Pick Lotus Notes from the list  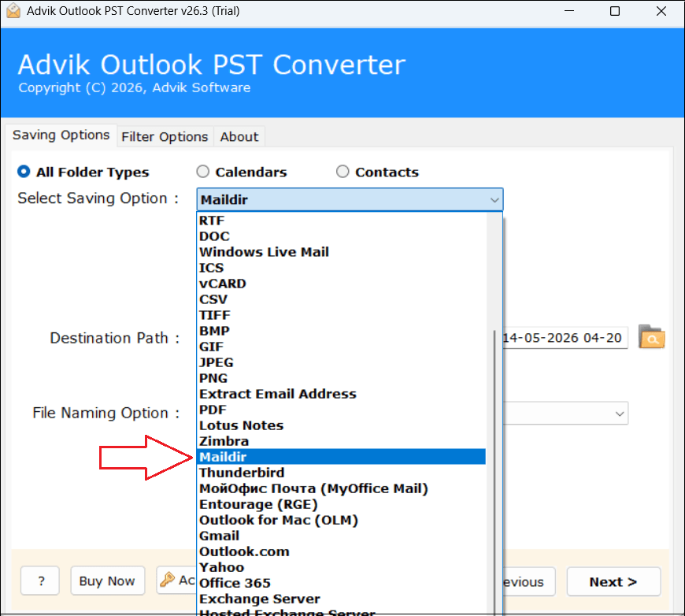pos(341,425)
